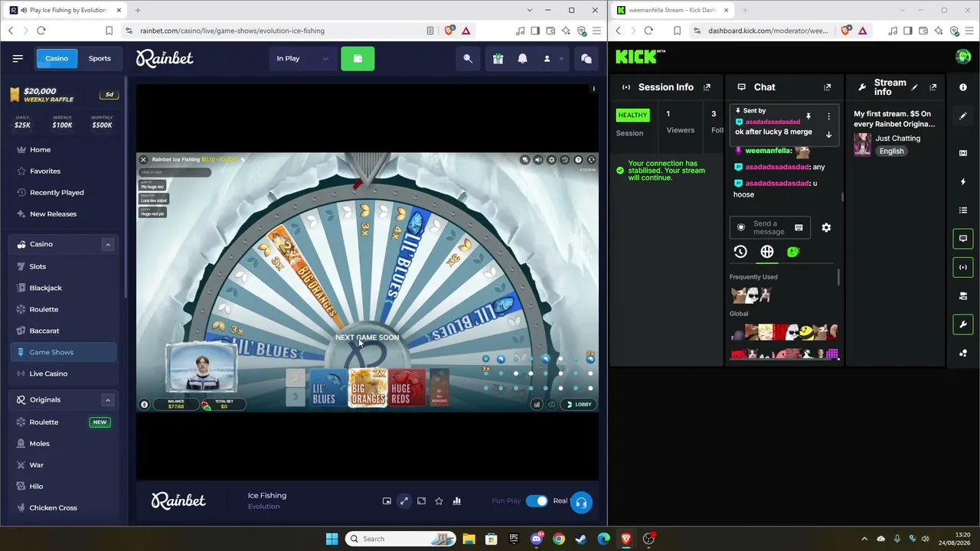Close the Ice Fishing game overlay
The image size is (980, 551).
point(143,160)
